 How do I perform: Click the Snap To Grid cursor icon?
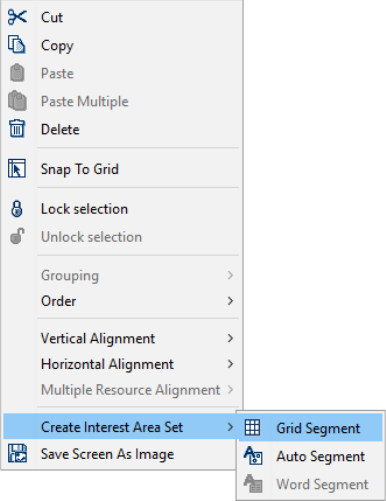point(17,169)
